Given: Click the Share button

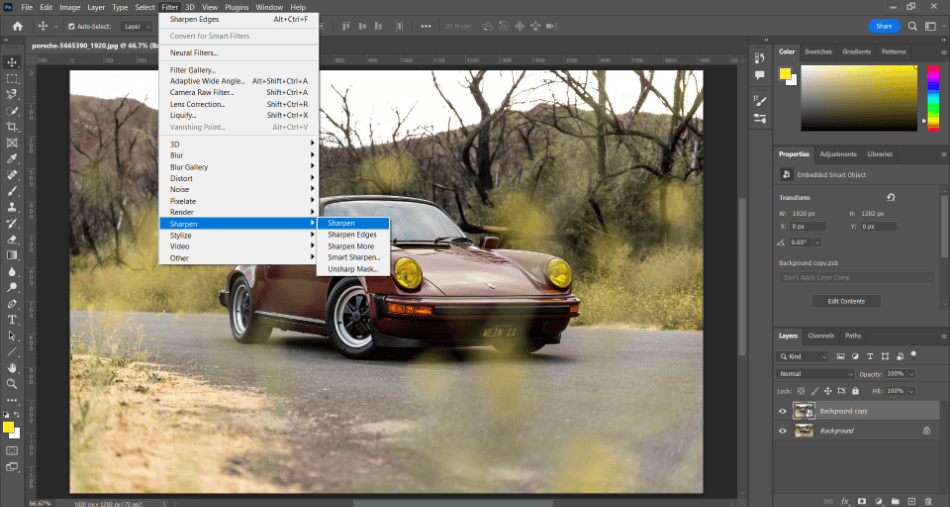Looking at the screenshot, I should [884, 26].
